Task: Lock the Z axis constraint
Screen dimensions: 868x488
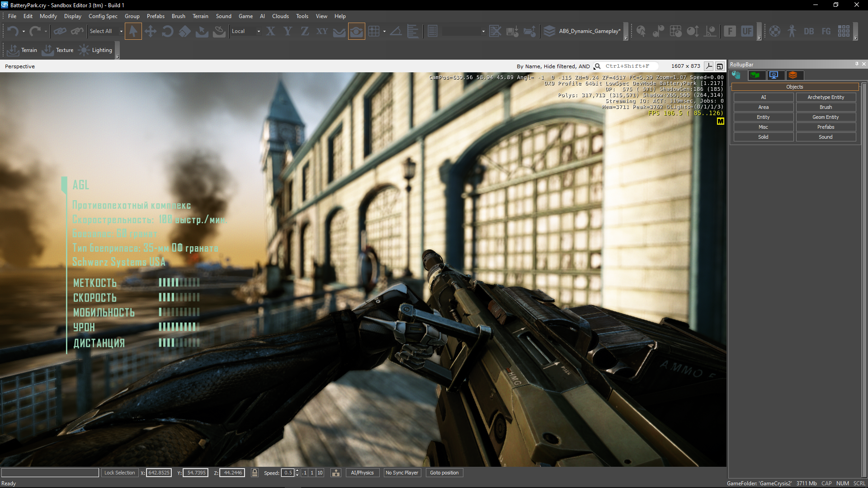Action: (305, 31)
